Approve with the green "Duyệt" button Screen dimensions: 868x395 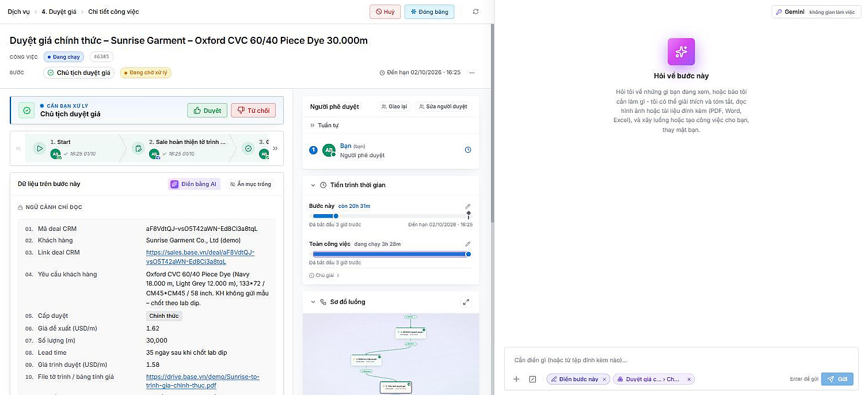(x=207, y=111)
